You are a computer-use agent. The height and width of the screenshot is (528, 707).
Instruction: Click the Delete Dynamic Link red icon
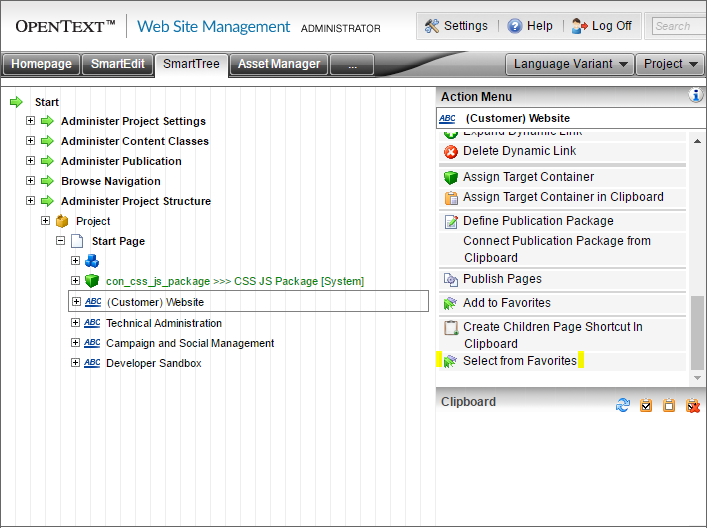click(450, 152)
